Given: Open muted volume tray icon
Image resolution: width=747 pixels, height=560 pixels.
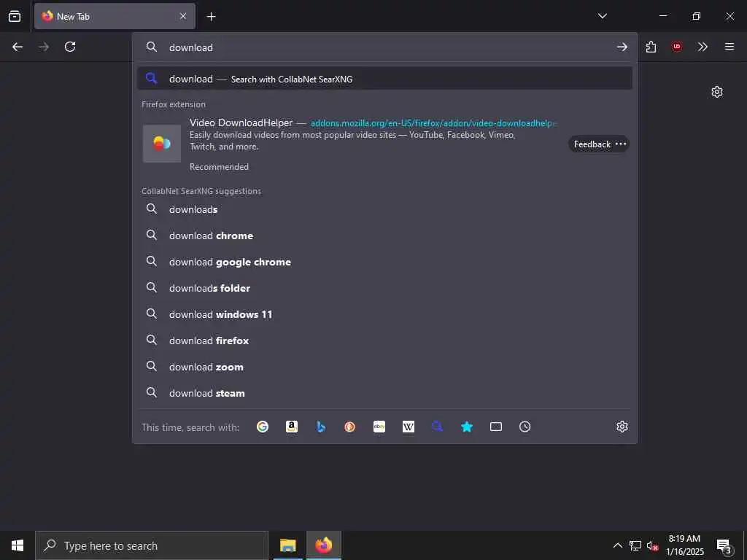Looking at the screenshot, I should pyautogui.click(x=653, y=545).
